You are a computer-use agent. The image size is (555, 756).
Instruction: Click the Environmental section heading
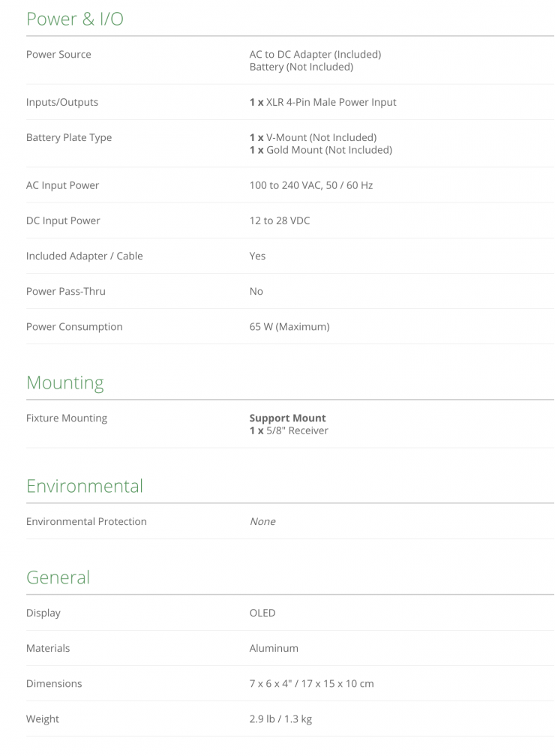84,486
